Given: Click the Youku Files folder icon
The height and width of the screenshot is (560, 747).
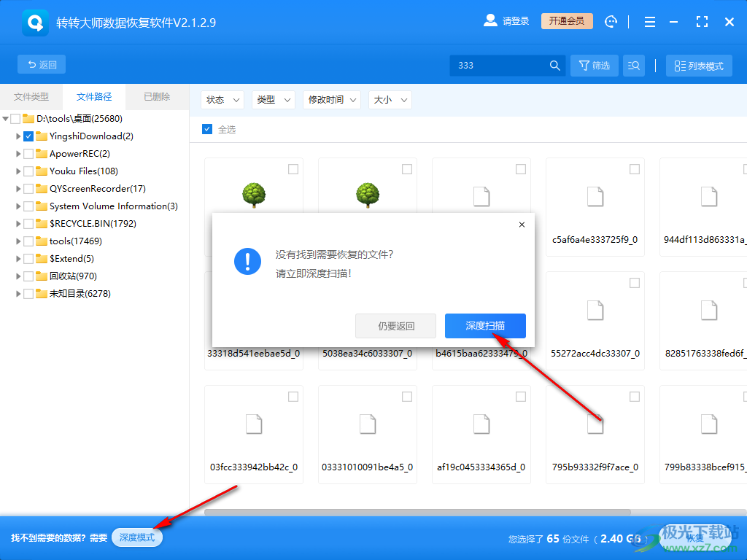Looking at the screenshot, I should [x=42, y=171].
